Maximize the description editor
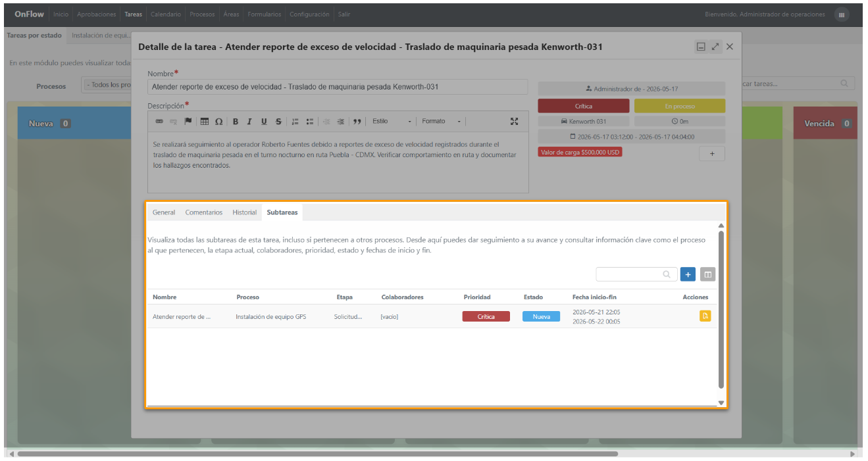 (x=515, y=122)
